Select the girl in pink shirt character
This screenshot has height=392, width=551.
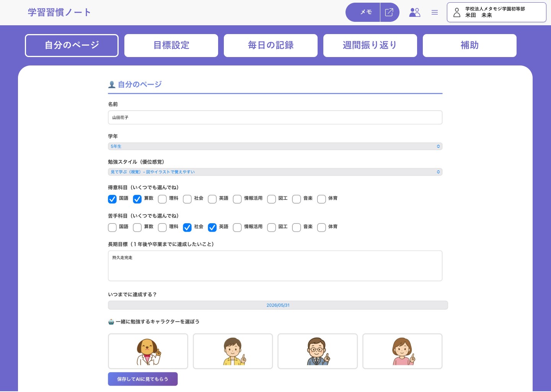402,351
